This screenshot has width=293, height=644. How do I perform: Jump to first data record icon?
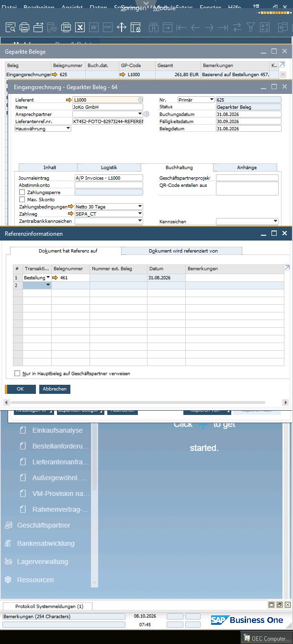pos(181,27)
